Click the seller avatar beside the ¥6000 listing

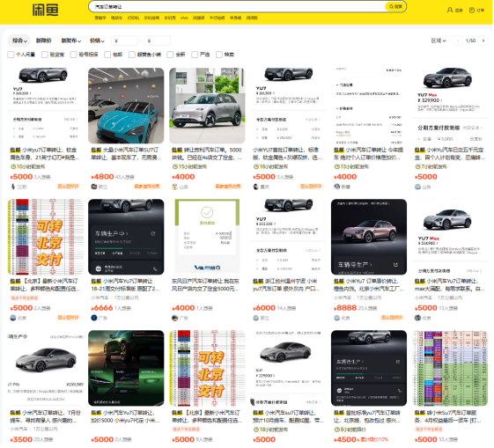pyautogui.click(x=256, y=318)
